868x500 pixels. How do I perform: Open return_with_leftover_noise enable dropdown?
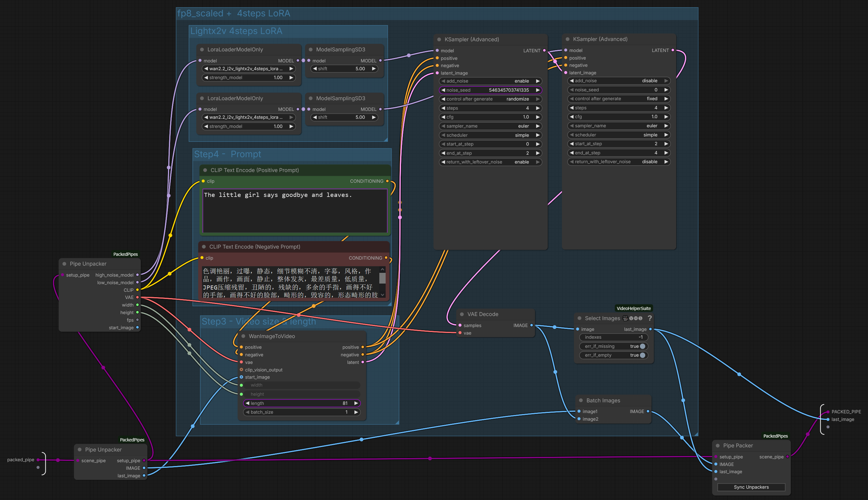[490, 162]
